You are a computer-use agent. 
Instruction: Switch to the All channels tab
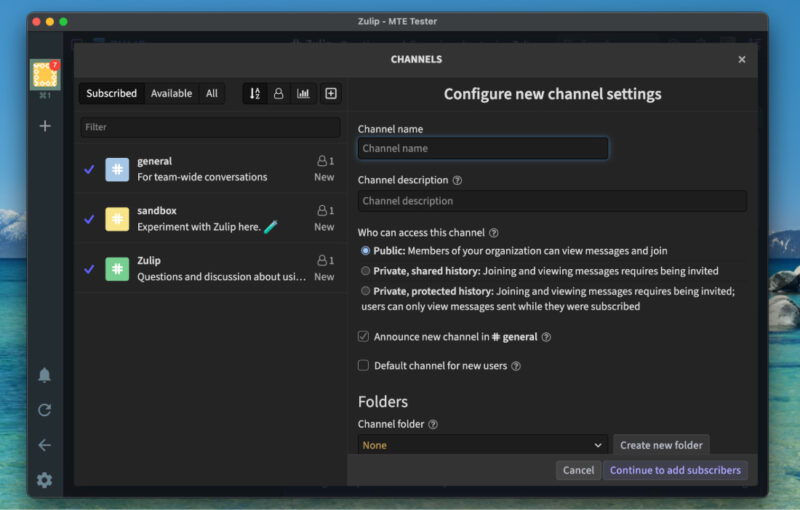click(212, 93)
